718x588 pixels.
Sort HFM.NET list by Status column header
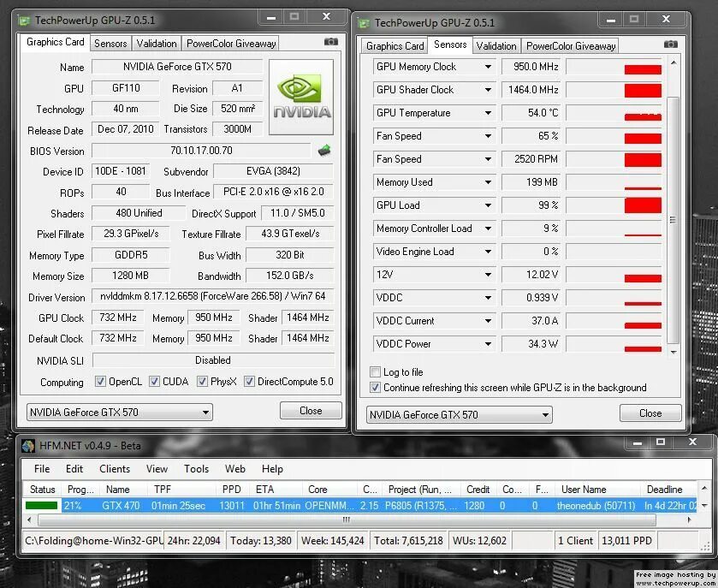(x=43, y=490)
